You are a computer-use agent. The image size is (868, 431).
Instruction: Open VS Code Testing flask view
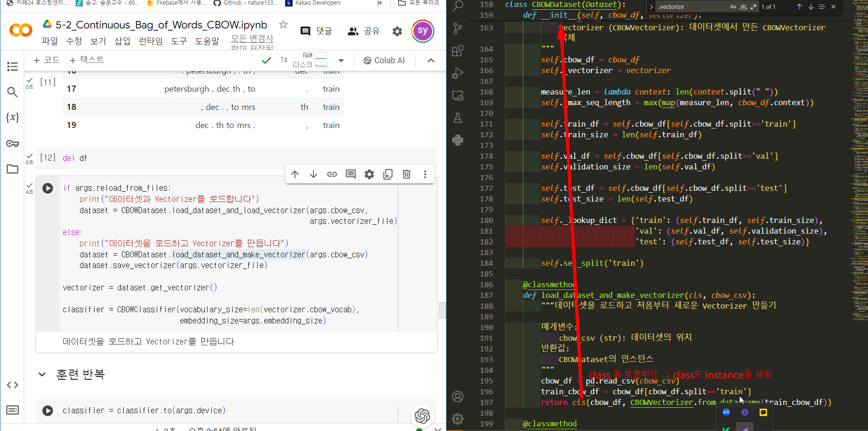(458, 118)
